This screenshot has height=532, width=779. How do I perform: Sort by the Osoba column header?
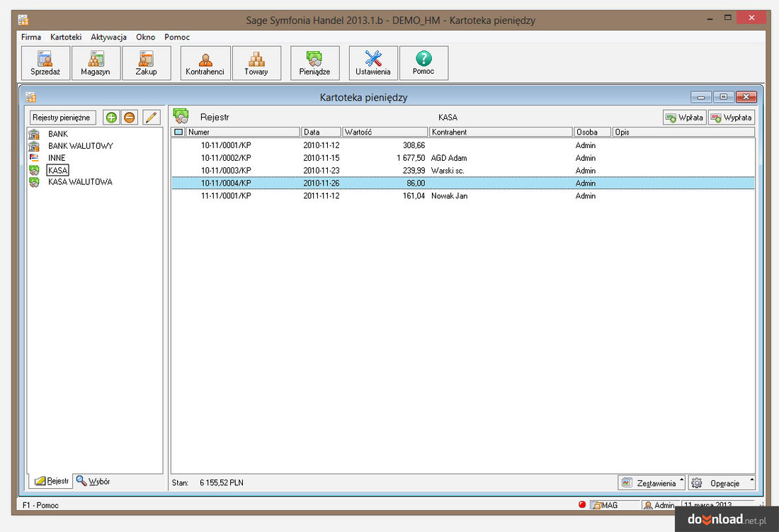[592, 132]
